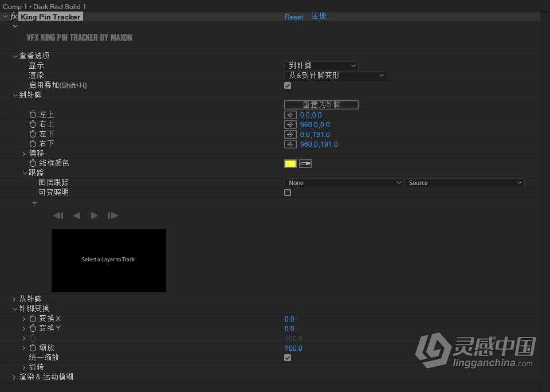
Task: Click the 重置为针脚 button
Action: coord(321,104)
